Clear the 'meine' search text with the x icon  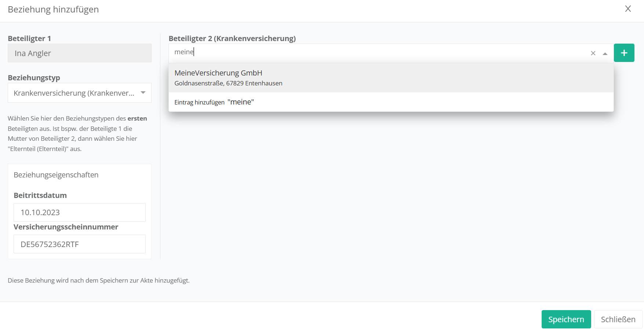click(593, 54)
